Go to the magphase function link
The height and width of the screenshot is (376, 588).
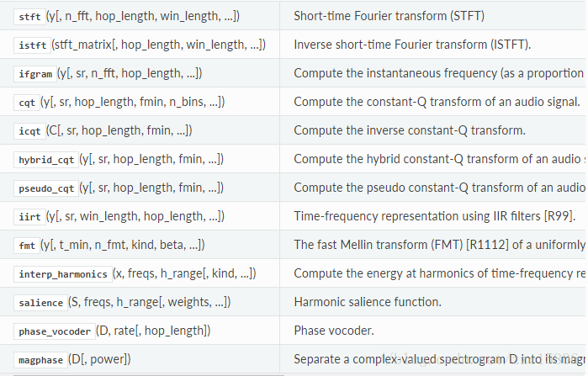pos(40,359)
